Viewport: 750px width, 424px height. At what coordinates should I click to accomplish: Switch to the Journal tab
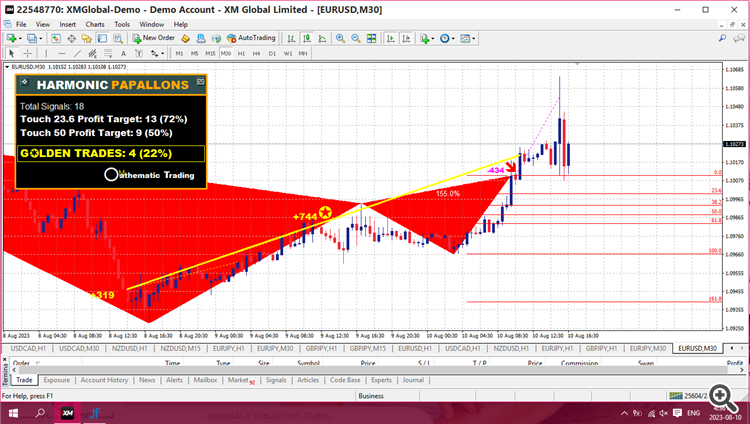pyautogui.click(x=413, y=380)
